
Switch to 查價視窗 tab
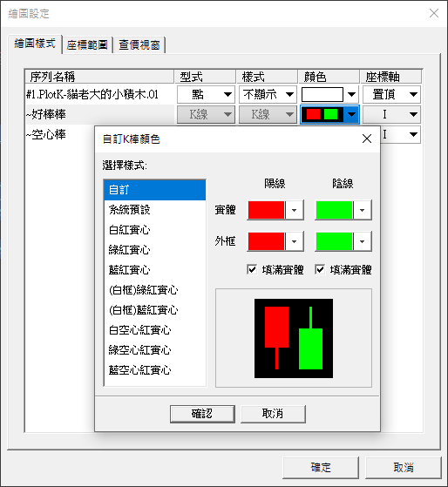(x=139, y=45)
